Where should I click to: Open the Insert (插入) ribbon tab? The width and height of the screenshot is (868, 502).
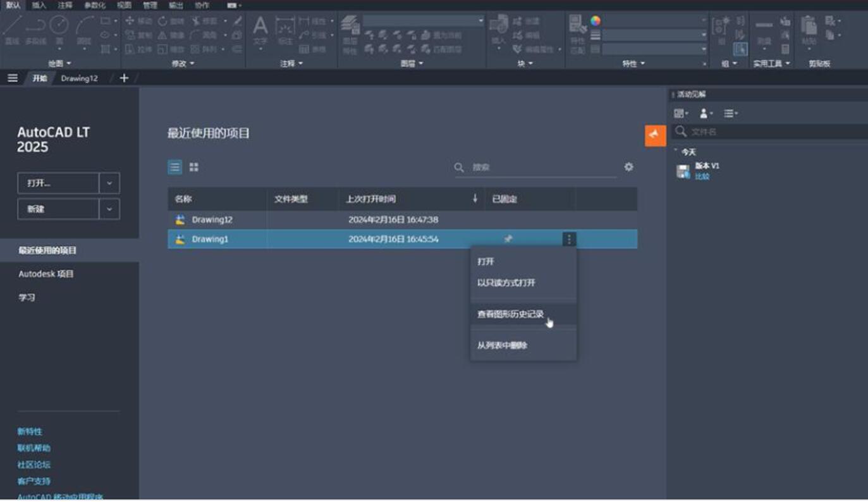coord(39,5)
